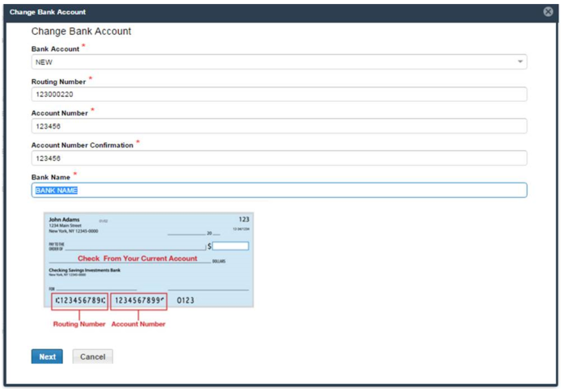Image resolution: width=564 pixels, height=392 pixels.
Task: Click the Routing Number field label
Action: pyautogui.click(x=58, y=82)
